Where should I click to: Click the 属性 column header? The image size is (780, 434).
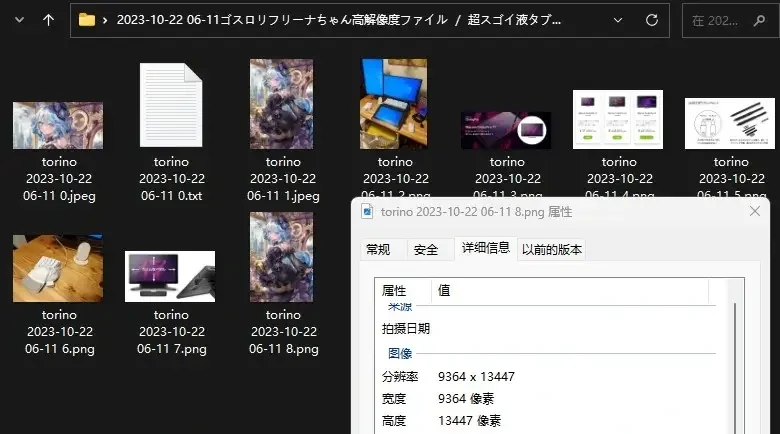[x=403, y=290]
